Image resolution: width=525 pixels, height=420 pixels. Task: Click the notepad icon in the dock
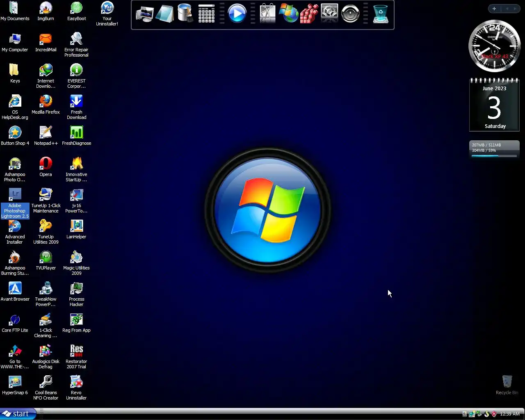[x=165, y=14]
